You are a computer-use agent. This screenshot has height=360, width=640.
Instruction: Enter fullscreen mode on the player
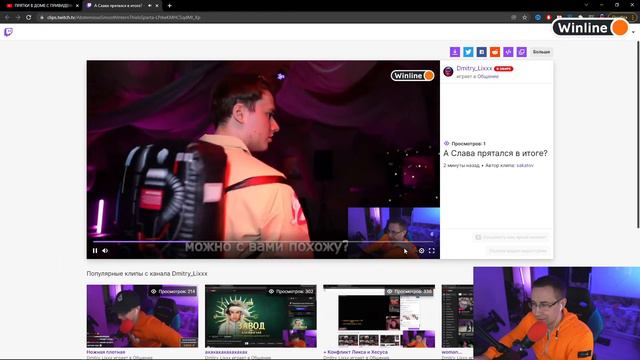click(431, 251)
